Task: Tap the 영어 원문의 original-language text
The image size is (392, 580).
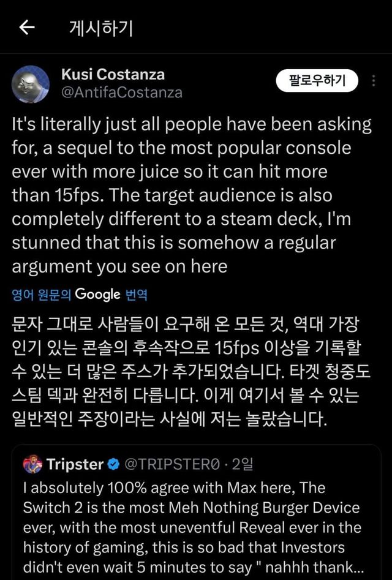Action: point(42,295)
